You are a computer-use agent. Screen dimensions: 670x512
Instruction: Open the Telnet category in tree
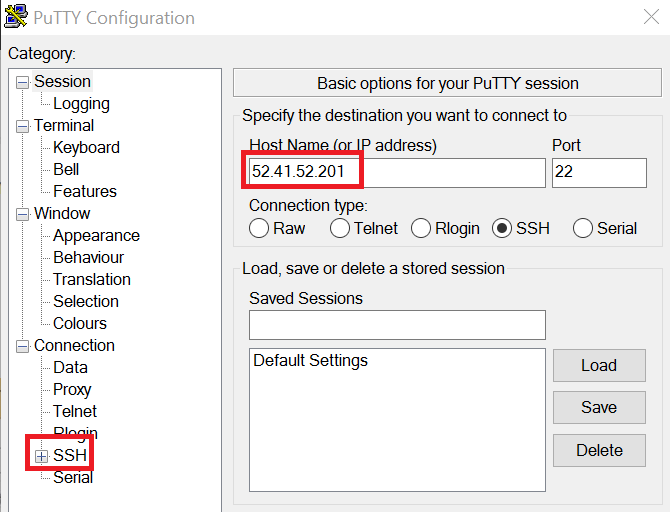coord(75,411)
